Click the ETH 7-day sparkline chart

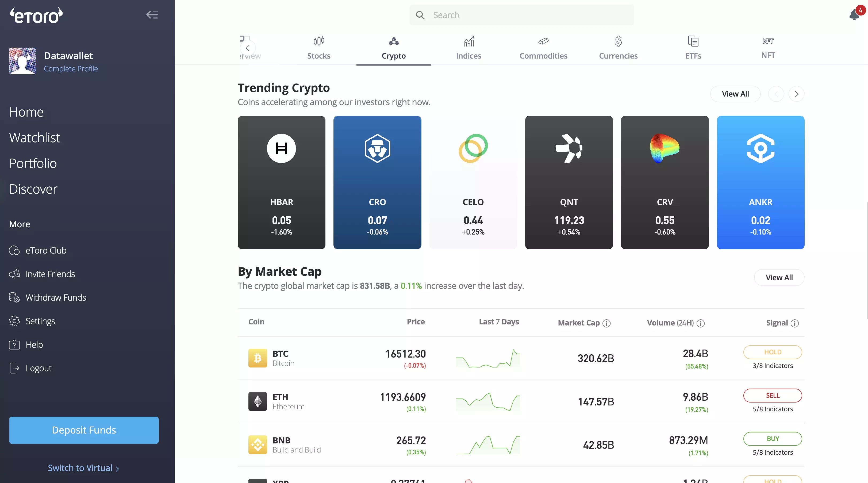(x=488, y=402)
